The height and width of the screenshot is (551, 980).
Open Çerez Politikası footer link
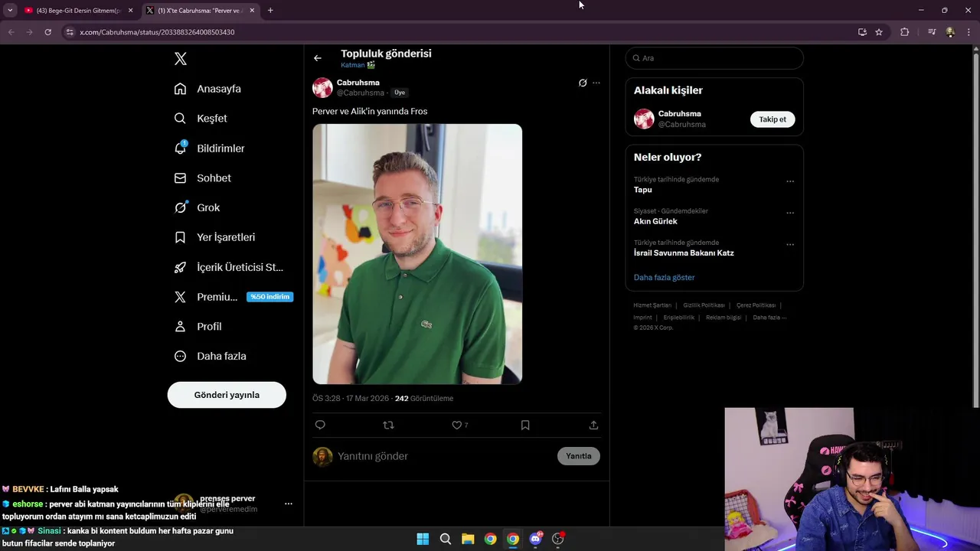click(x=756, y=305)
